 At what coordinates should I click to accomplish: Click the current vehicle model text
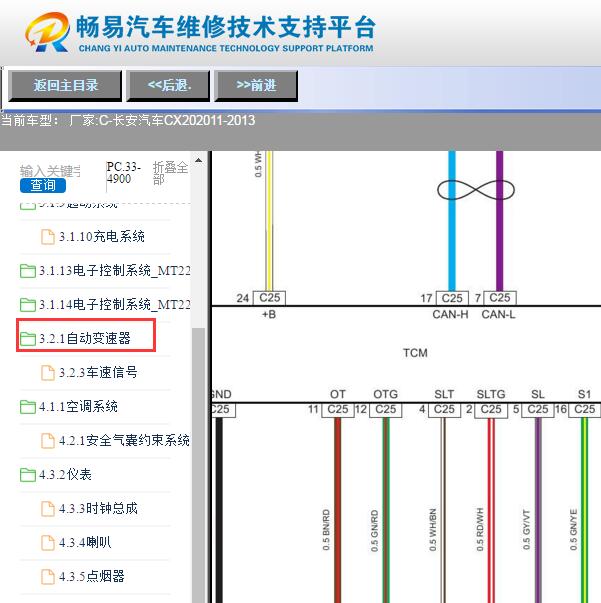[128, 120]
